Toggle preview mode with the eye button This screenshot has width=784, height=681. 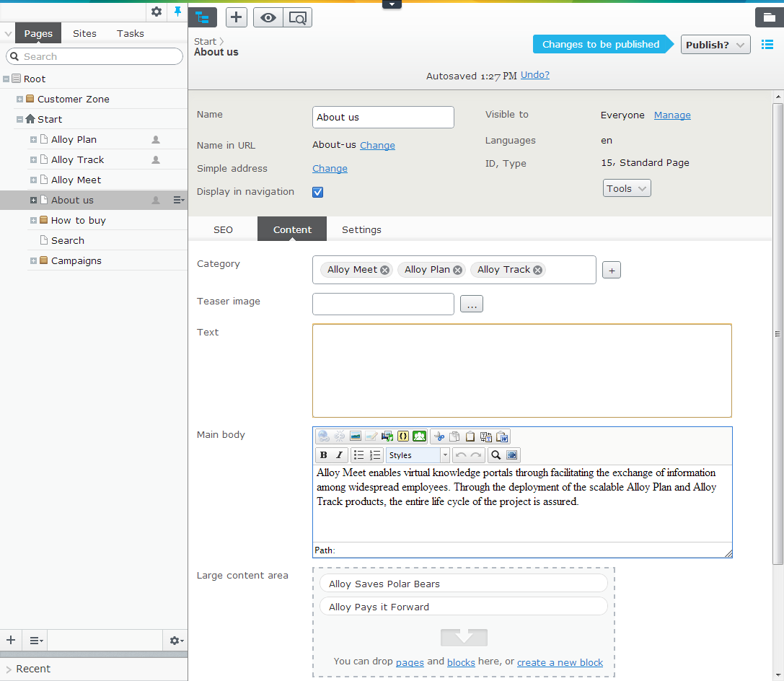268,17
